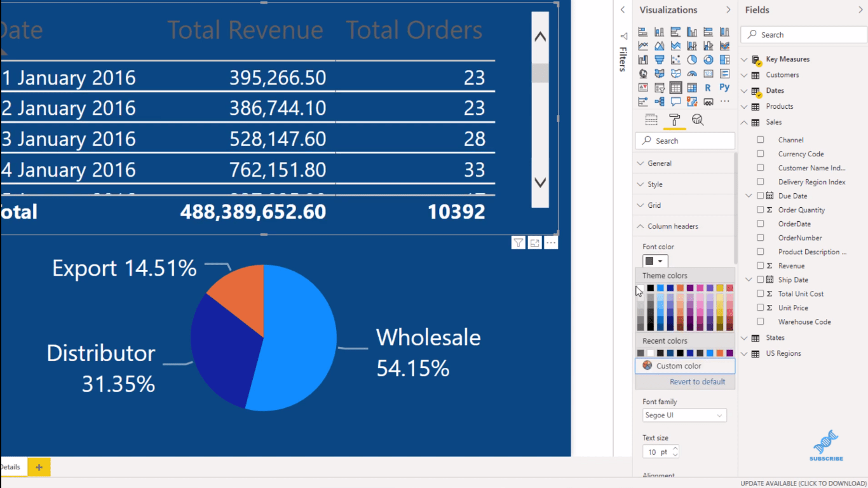Select the Waterfall chart visual icon
The image size is (868, 488).
click(643, 60)
